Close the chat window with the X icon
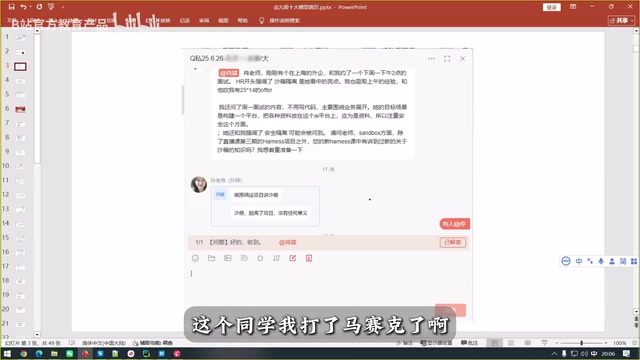The height and width of the screenshot is (360, 640). point(462,59)
